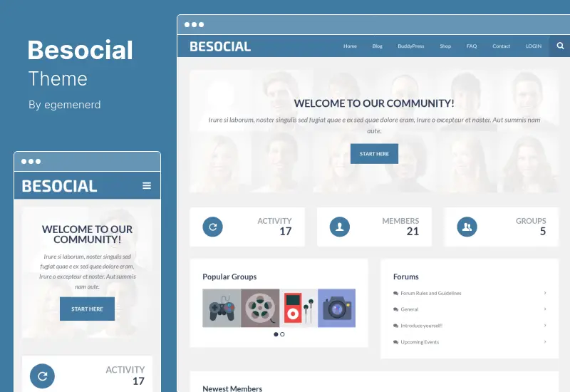Click chat icon beside Introduce yourself!

click(396, 326)
